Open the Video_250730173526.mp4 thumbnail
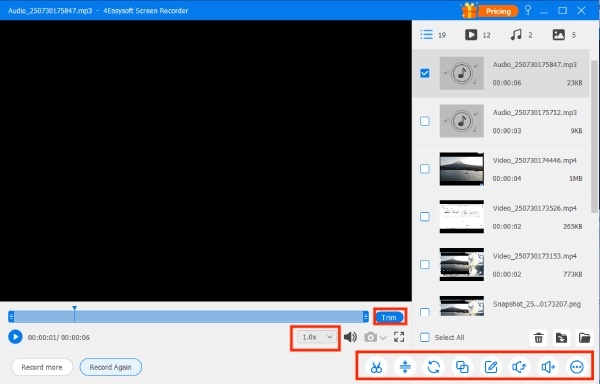The height and width of the screenshot is (384, 600). pyautogui.click(x=461, y=216)
